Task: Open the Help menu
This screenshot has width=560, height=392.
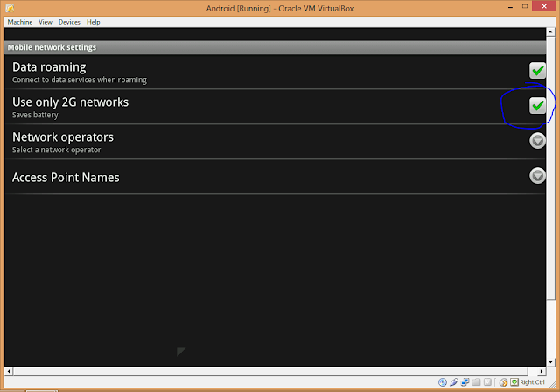Action: (x=94, y=22)
